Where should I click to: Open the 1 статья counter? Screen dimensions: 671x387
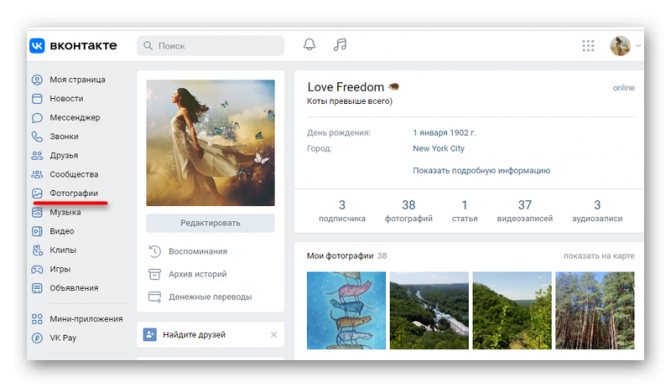pyautogui.click(x=465, y=211)
